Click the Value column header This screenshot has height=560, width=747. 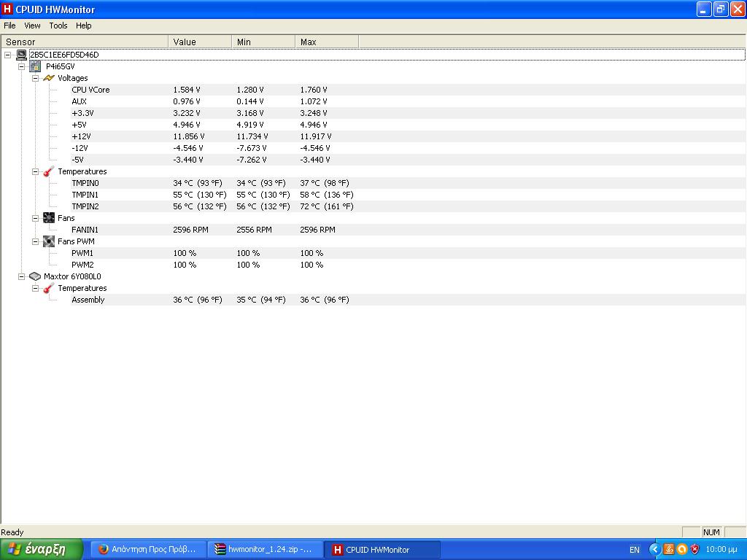200,42
